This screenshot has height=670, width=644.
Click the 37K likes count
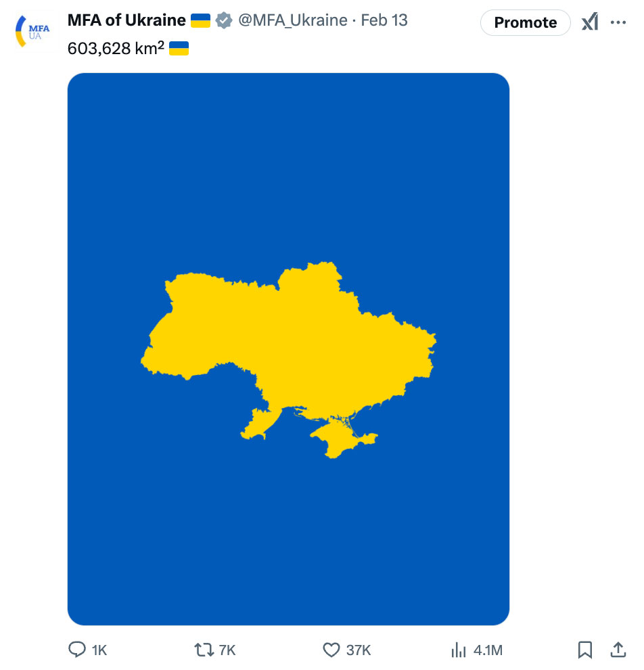click(359, 650)
